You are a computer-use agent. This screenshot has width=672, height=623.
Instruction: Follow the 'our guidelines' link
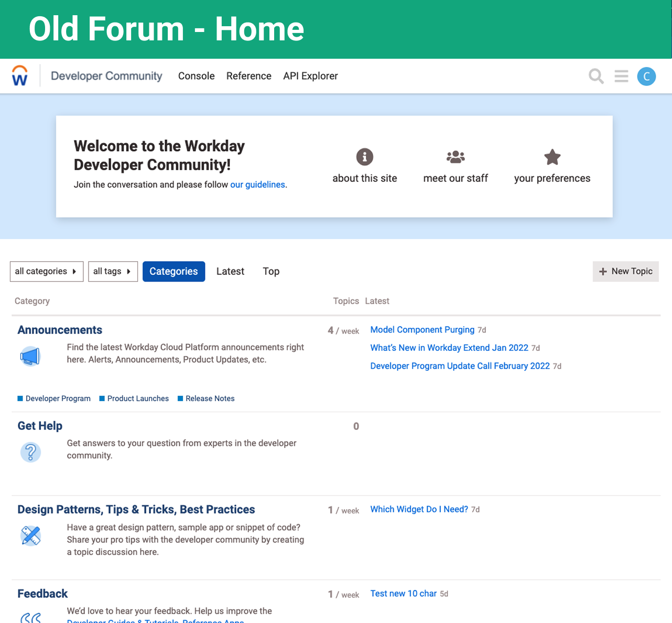click(x=257, y=185)
